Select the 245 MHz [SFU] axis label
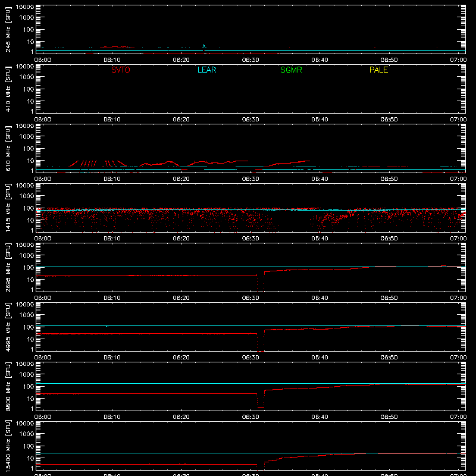This screenshot has width=476, height=476. [8, 29]
